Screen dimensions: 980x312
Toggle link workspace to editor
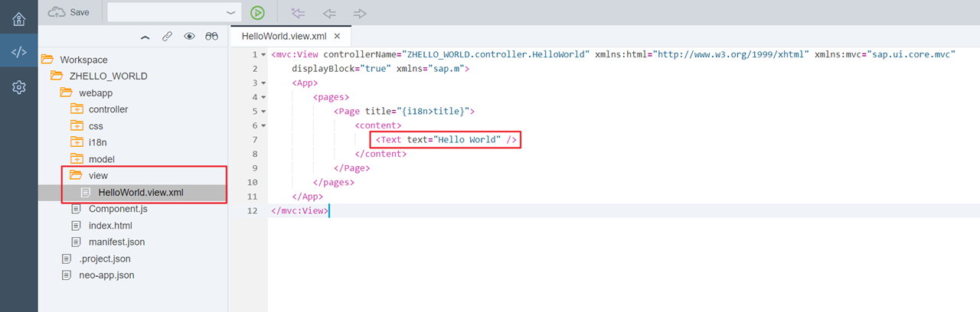[x=167, y=36]
